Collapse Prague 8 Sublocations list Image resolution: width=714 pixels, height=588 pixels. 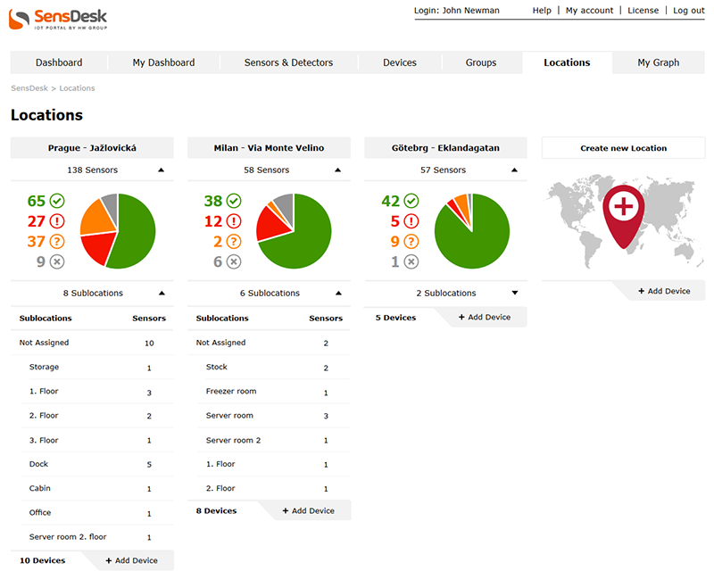point(161,293)
